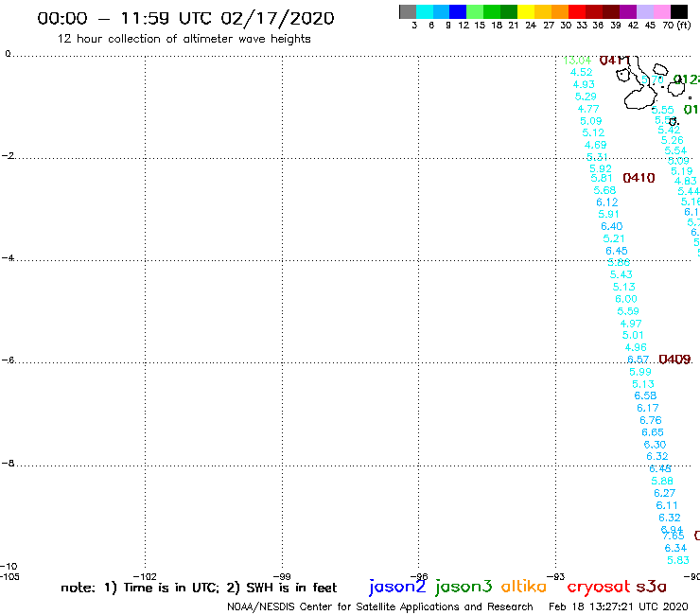Click the 5.21 wave height value
Viewport: 700px width, 615px height.
pos(614,238)
